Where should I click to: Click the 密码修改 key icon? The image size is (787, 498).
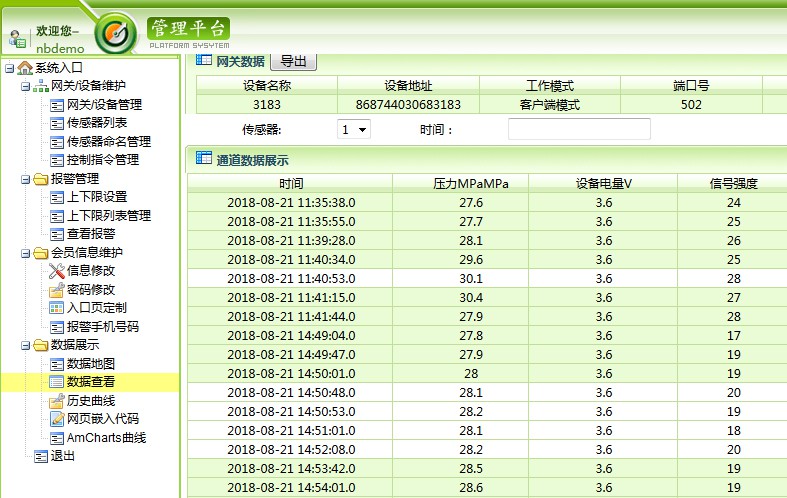tap(57, 290)
